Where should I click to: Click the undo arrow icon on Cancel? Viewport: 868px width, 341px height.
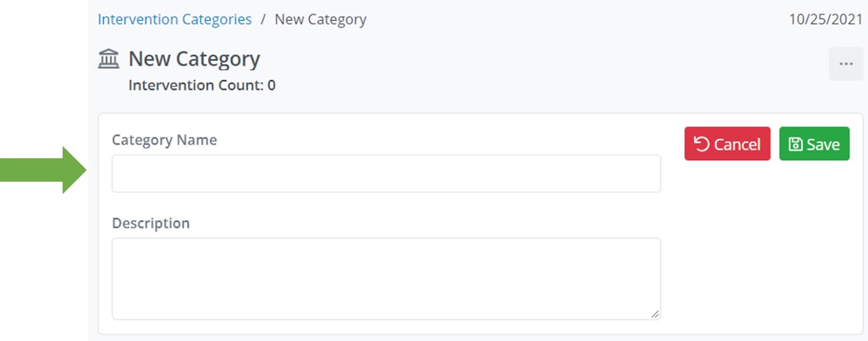tap(701, 144)
